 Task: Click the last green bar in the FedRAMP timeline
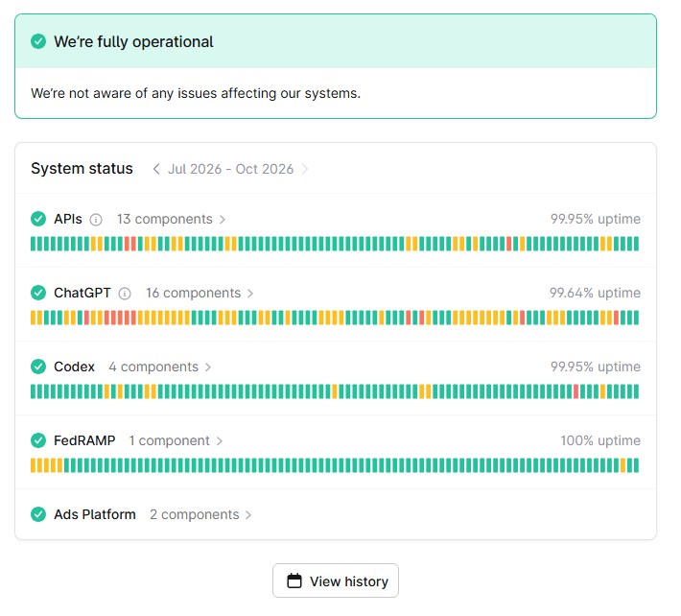point(636,465)
